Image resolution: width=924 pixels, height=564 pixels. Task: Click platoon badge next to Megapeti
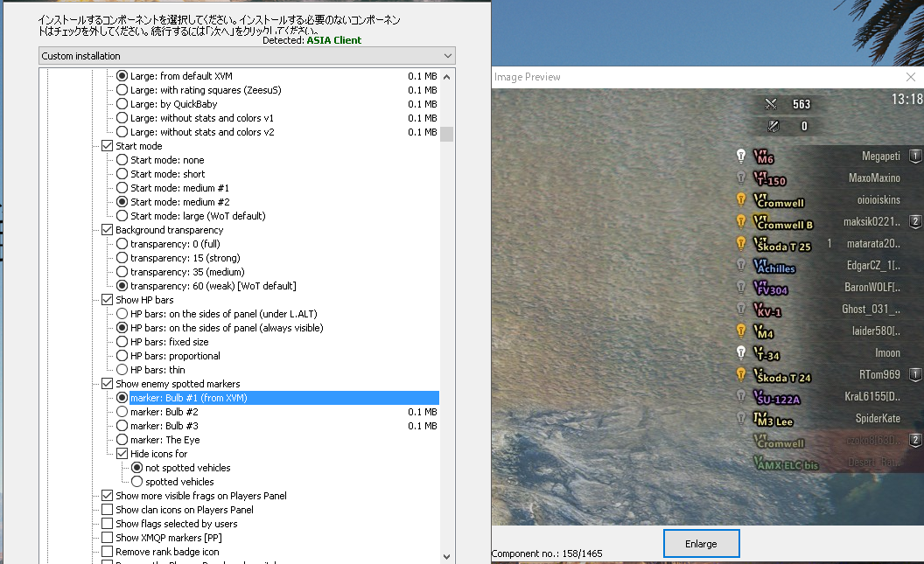click(915, 156)
